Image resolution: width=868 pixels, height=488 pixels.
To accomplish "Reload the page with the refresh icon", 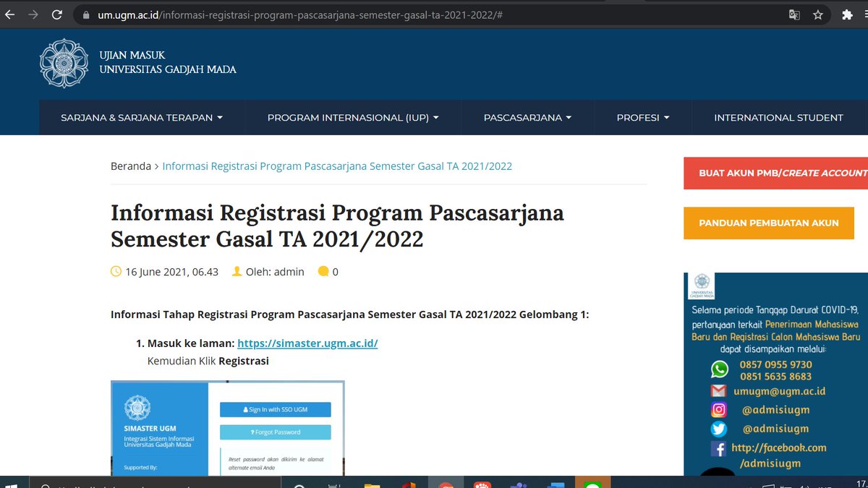I will tap(58, 14).
